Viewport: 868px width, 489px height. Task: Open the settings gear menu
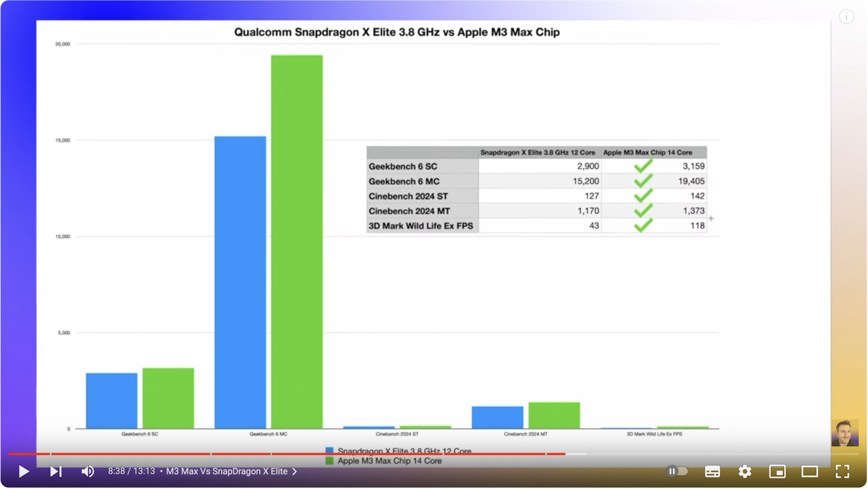pos(745,472)
